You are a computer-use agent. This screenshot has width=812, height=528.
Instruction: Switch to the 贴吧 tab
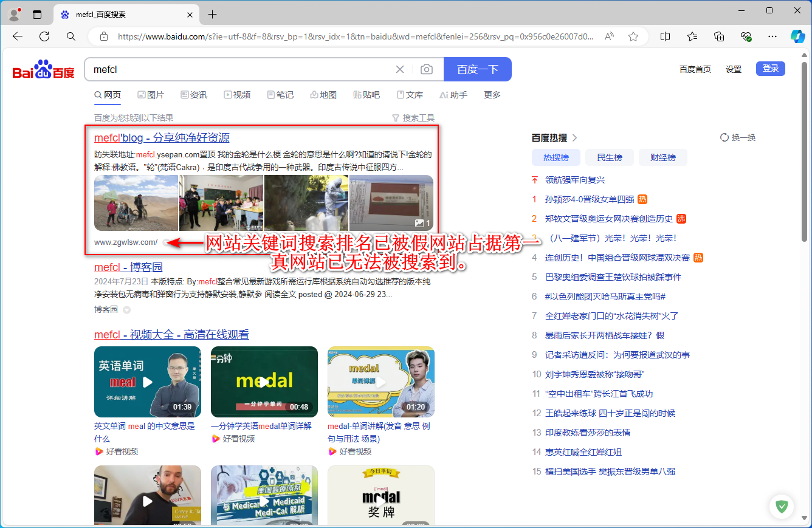pos(366,95)
